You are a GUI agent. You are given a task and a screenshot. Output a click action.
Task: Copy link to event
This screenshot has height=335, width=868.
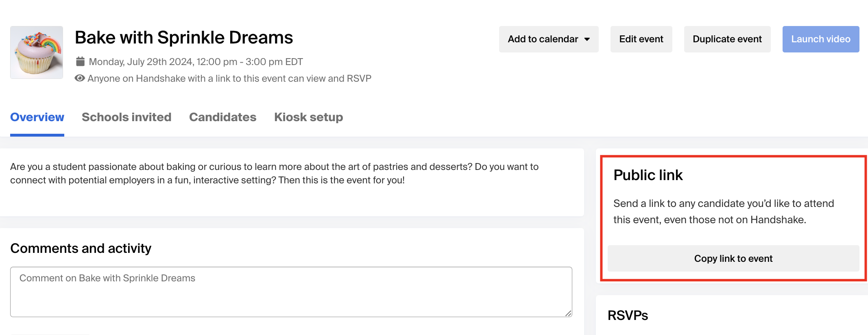point(733,258)
